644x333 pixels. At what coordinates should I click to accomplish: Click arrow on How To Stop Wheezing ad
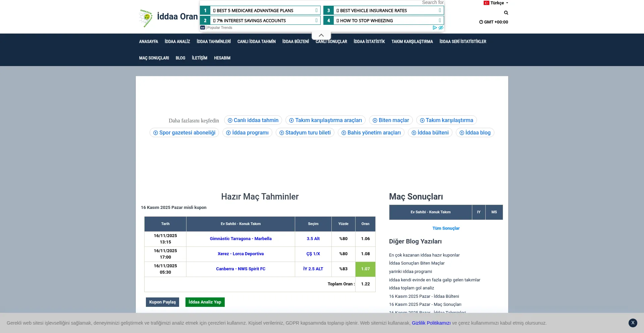[x=439, y=20]
